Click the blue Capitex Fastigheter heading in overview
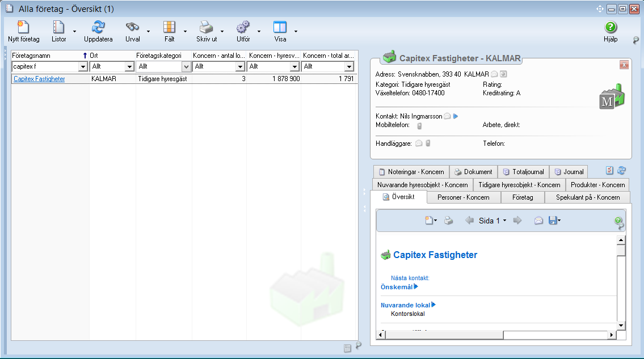Screen dimensions: 644x359 tap(435, 255)
